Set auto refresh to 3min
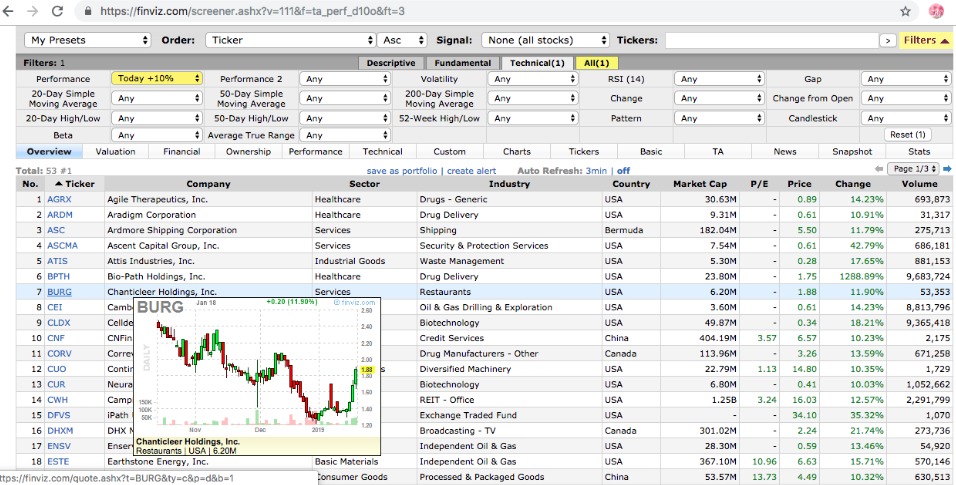 [596, 171]
